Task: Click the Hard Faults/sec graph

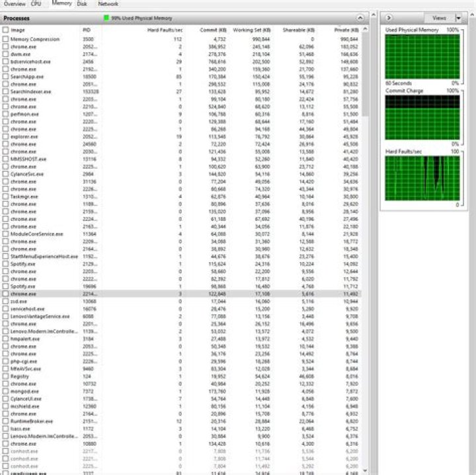Action: (422, 178)
